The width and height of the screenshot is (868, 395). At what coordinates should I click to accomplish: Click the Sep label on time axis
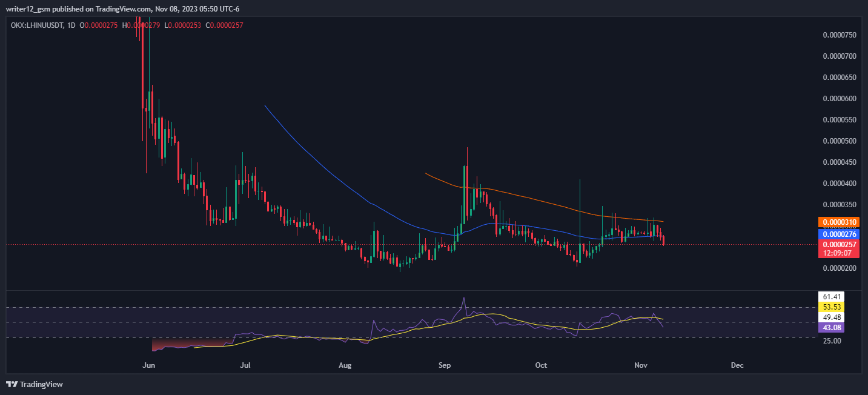(445, 365)
